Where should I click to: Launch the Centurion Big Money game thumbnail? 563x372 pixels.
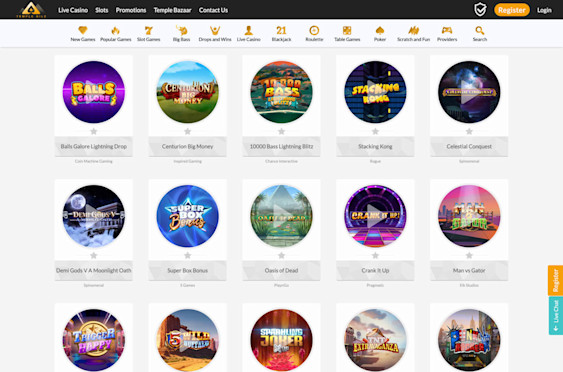tap(187, 92)
